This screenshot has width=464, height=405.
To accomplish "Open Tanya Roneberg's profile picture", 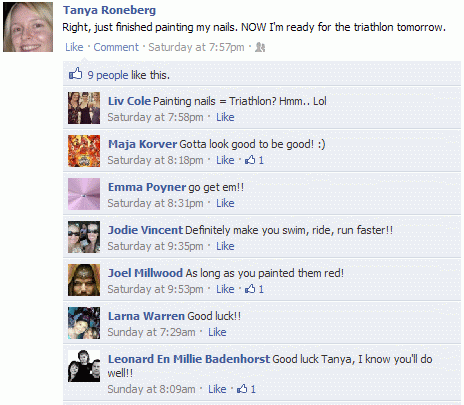I will [28, 27].
